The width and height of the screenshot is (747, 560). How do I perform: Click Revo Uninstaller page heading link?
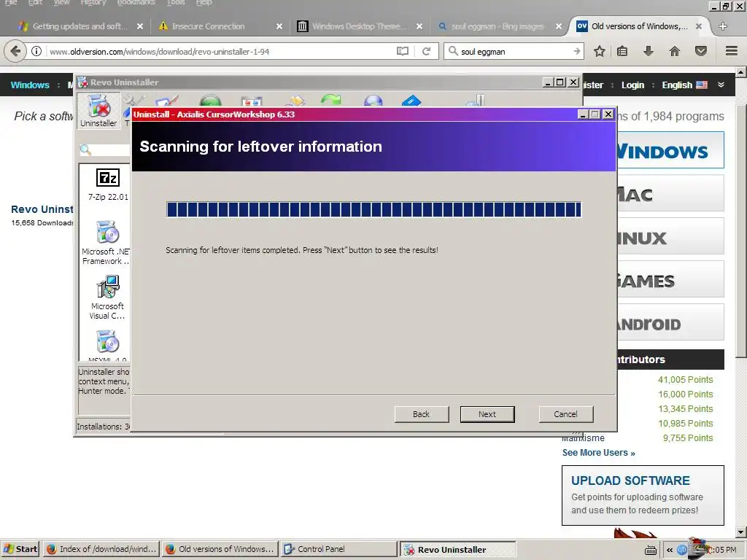42,209
